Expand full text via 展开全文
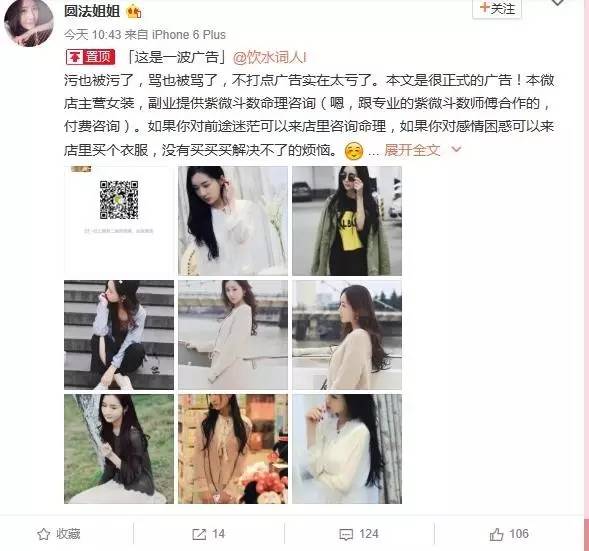 [x=412, y=150]
